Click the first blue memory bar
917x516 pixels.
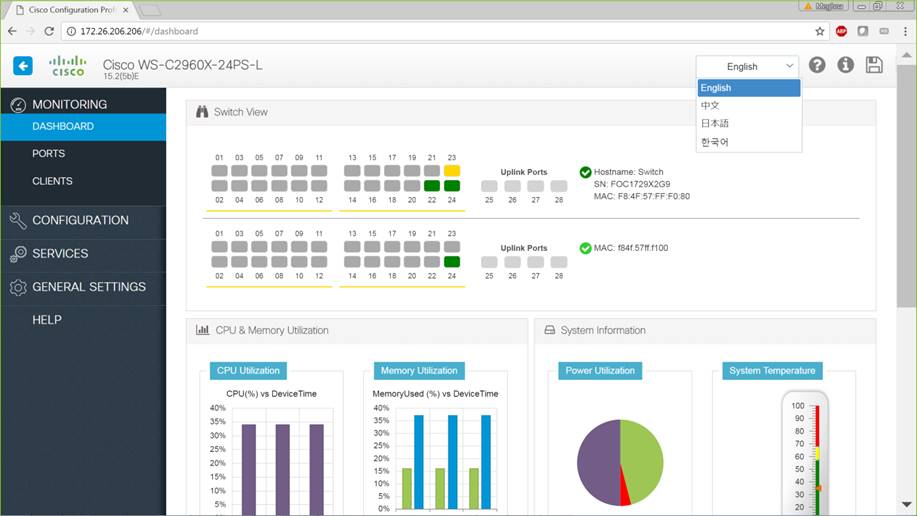click(x=419, y=462)
